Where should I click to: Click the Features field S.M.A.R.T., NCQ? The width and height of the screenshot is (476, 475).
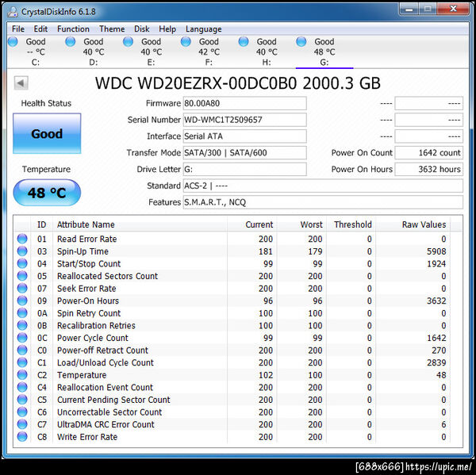pyautogui.click(x=323, y=202)
